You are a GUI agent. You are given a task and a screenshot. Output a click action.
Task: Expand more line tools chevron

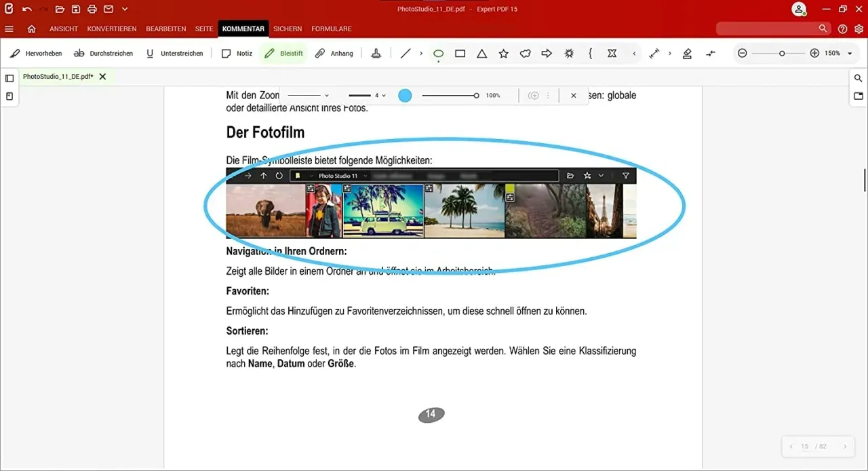[x=421, y=54]
